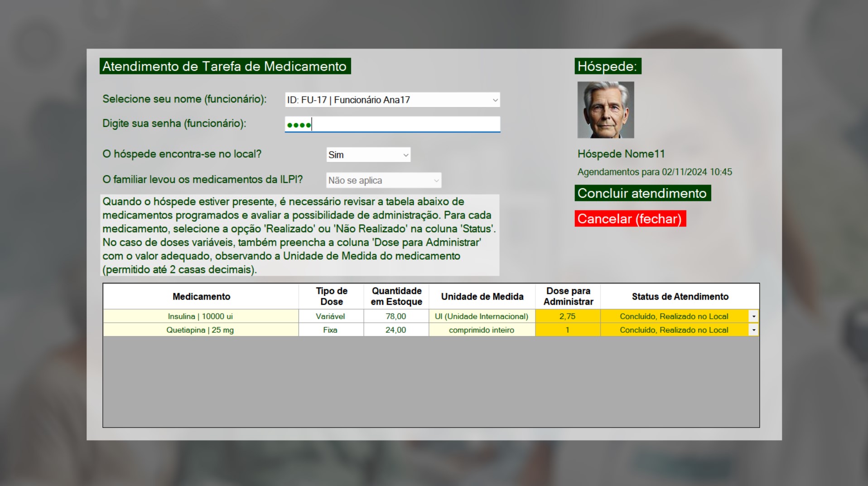Expand the Insulina status dropdown arrow
This screenshot has width=868, height=486.
pos(753,316)
